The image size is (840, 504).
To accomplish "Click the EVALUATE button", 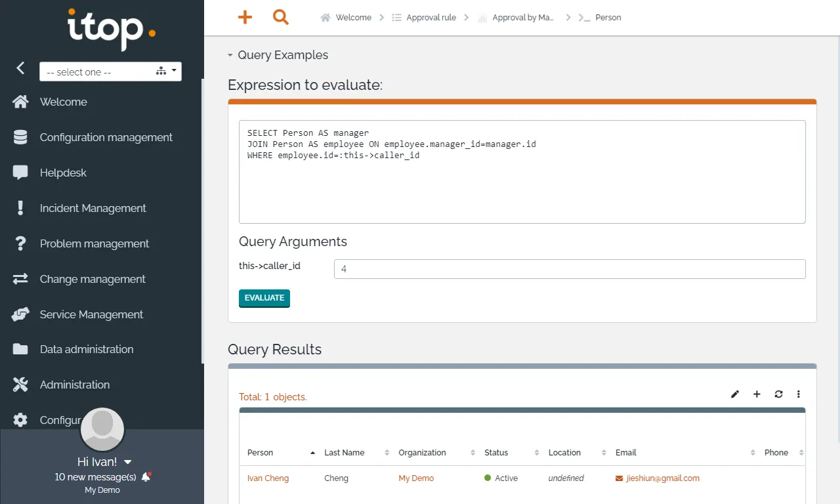I will [x=264, y=298].
